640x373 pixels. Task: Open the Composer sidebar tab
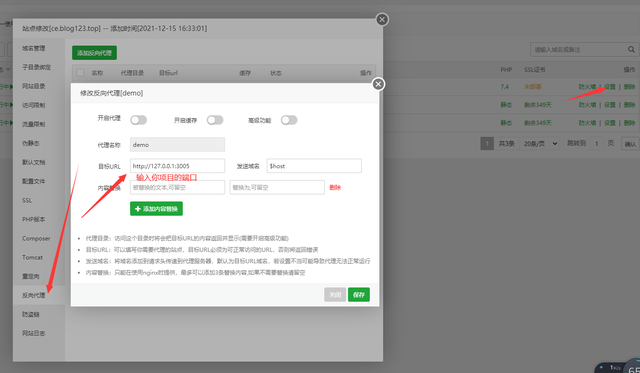(36, 238)
